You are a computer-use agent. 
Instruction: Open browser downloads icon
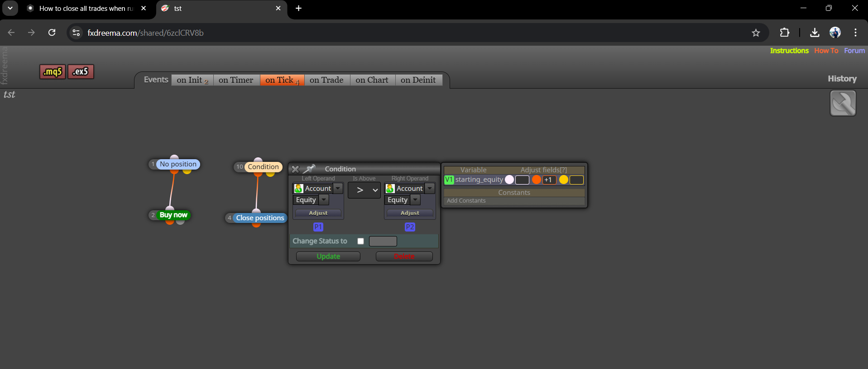tap(815, 33)
